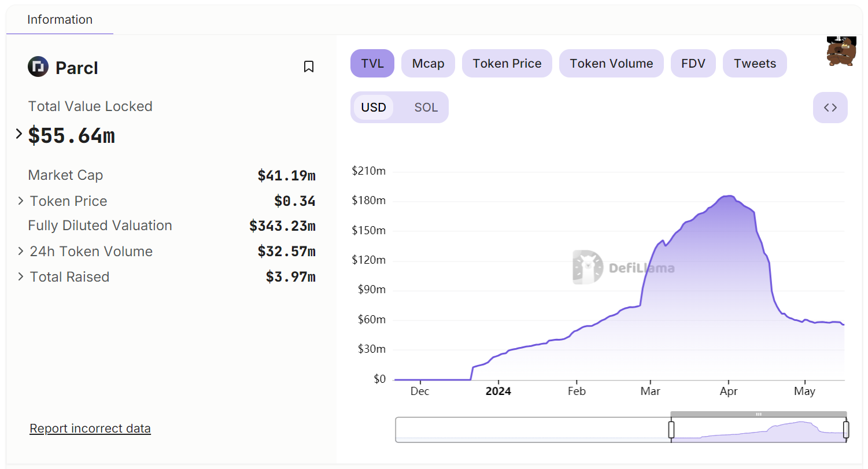
Task: Switch chart denomination to USD
Action: (x=374, y=108)
